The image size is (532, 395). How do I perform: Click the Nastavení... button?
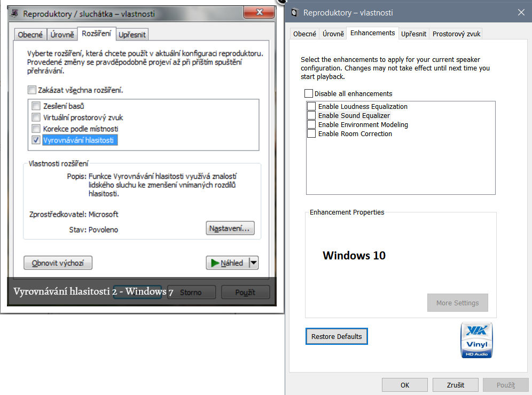tap(230, 228)
